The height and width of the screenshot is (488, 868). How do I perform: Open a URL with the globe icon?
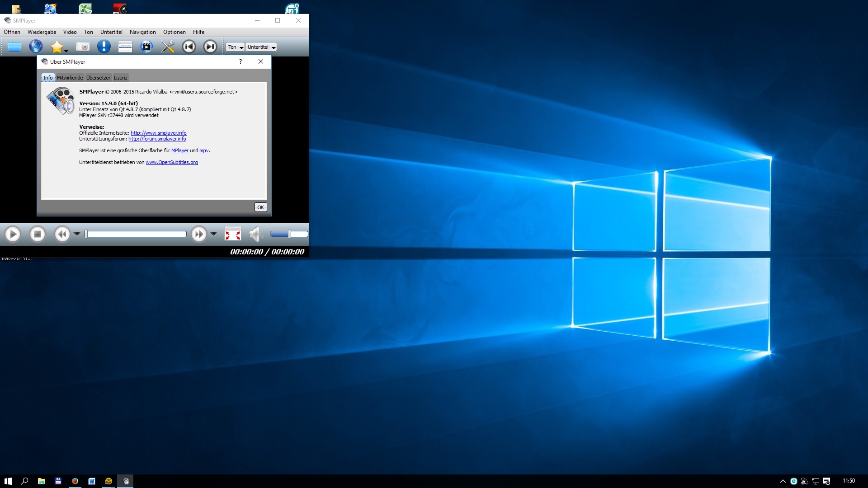click(36, 47)
